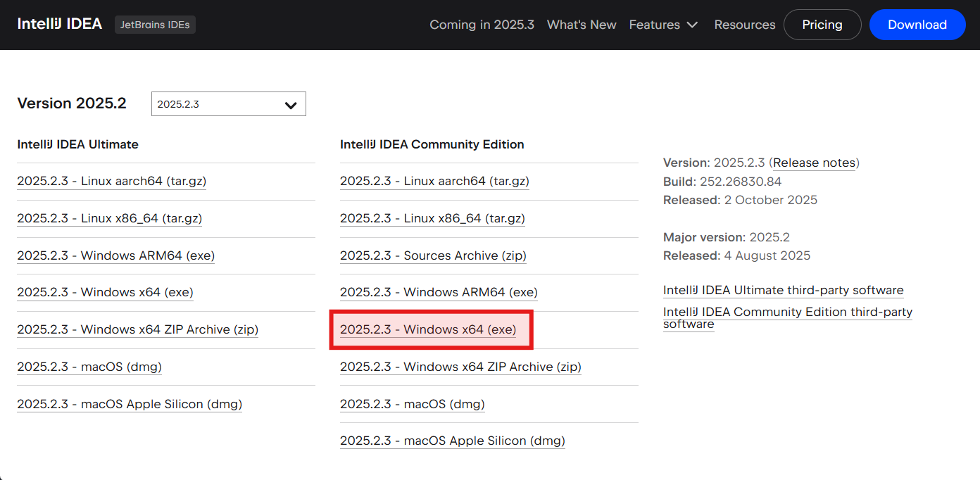This screenshot has height=480, width=980.
Task: Download Community Edition macOS dmg
Action: click(412, 404)
